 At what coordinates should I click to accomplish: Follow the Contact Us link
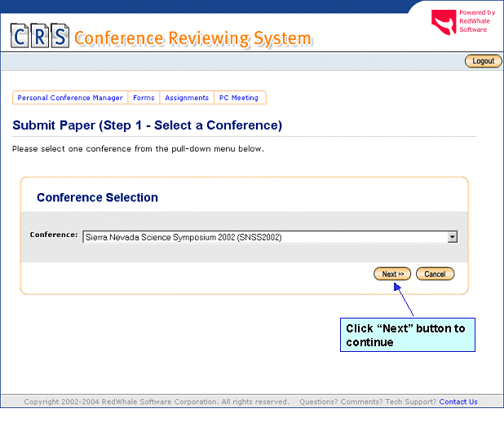(458, 402)
